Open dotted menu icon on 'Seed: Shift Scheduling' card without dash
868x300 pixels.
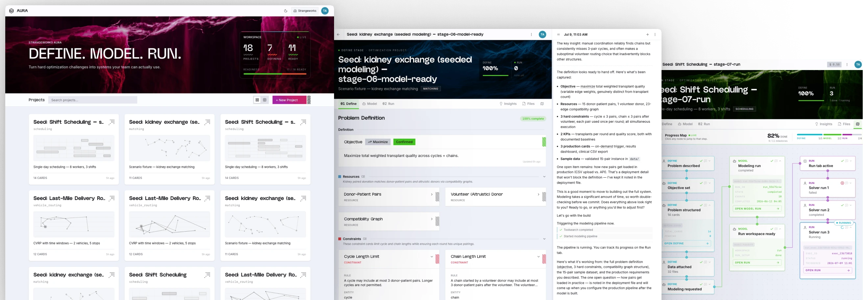207,275
